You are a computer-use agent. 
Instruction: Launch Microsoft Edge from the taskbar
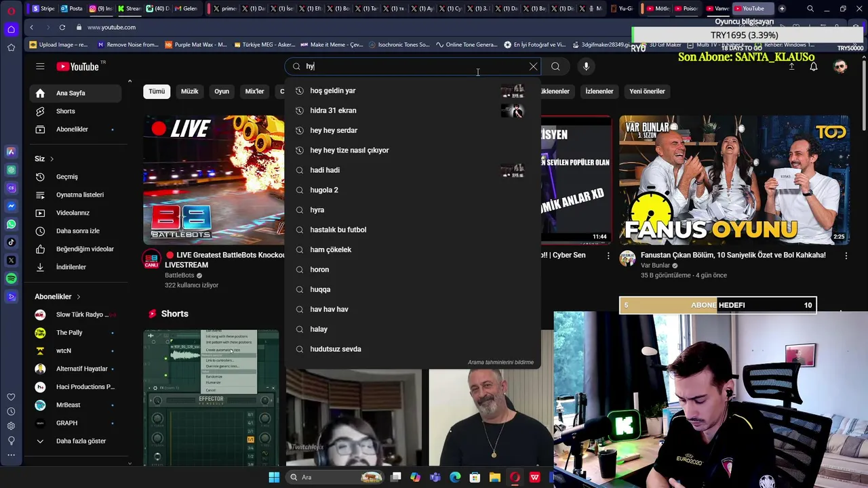pyautogui.click(x=455, y=477)
